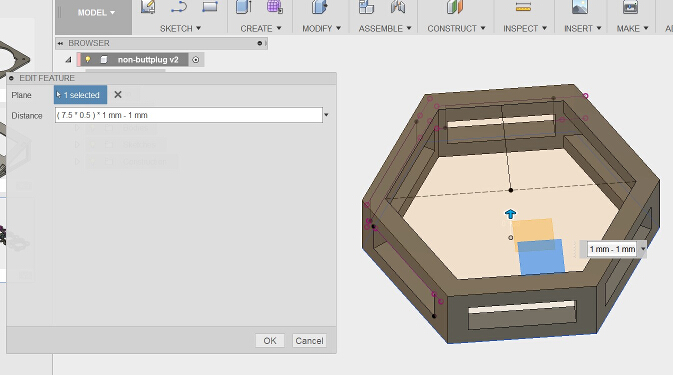Open the ASSEMBLE menu
The height and width of the screenshot is (375, 673).
click(385, 28)
